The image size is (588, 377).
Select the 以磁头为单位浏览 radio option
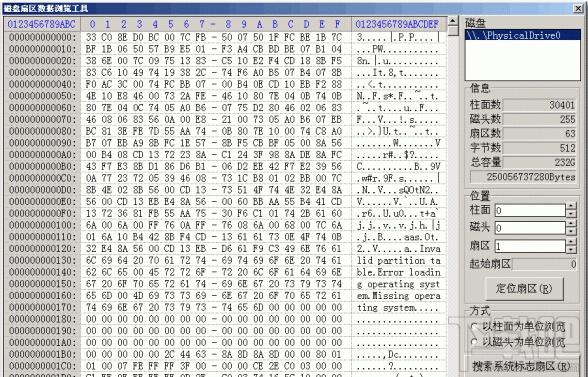point(518,342)
